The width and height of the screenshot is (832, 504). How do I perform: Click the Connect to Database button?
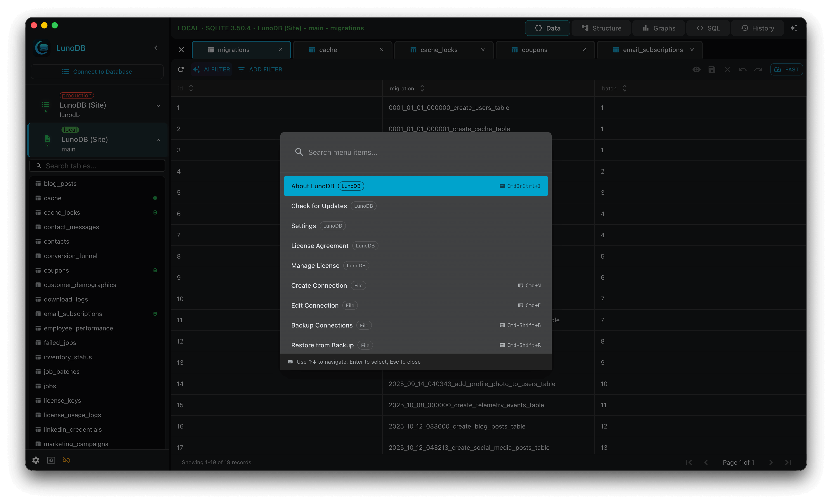(x=97, y=72)
